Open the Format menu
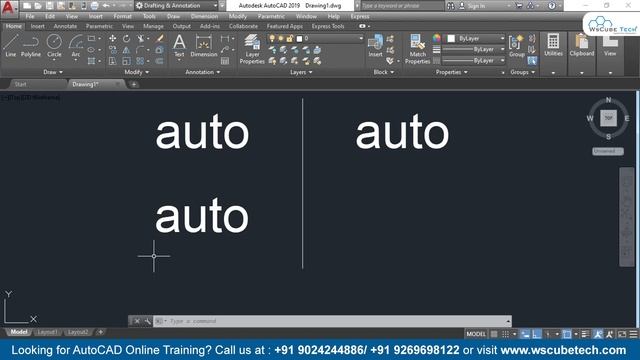The image size is (640, 360). (122, 16)
